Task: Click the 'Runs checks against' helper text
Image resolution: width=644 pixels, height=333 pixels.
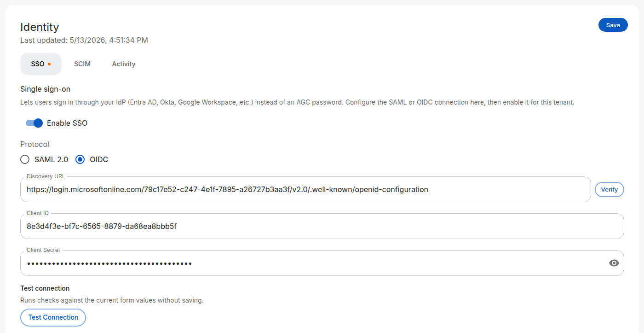Action: click(x=112, y=300)
